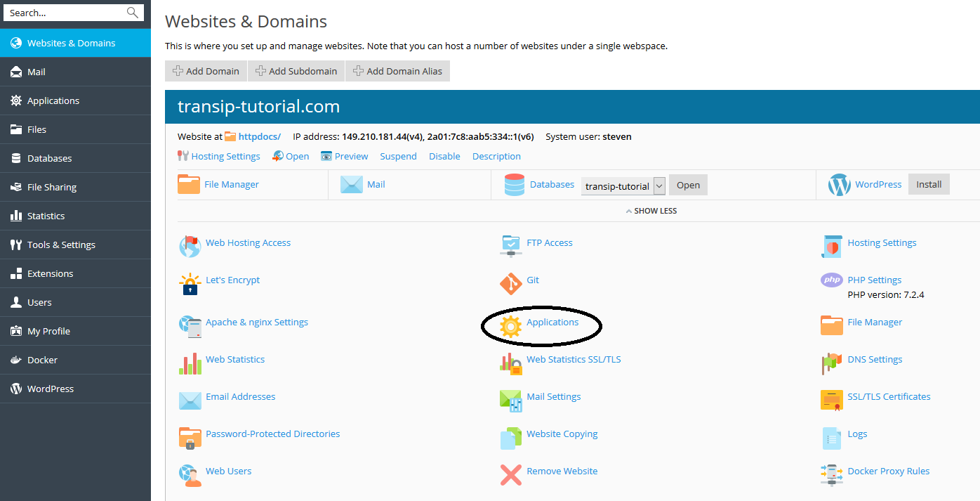The width and height of the screenshot is (980, 501).
Task: Click the Add Subdomain button
Action: [x=296, y=71]
